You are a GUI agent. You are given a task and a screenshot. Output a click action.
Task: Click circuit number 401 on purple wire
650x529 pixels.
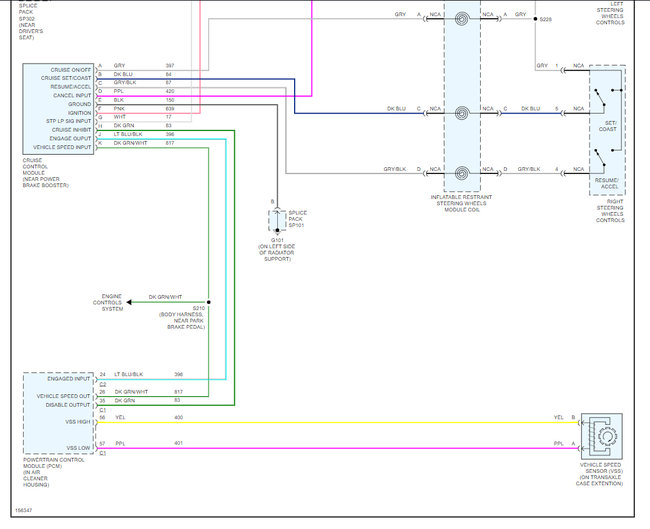[x=178, y=443]
